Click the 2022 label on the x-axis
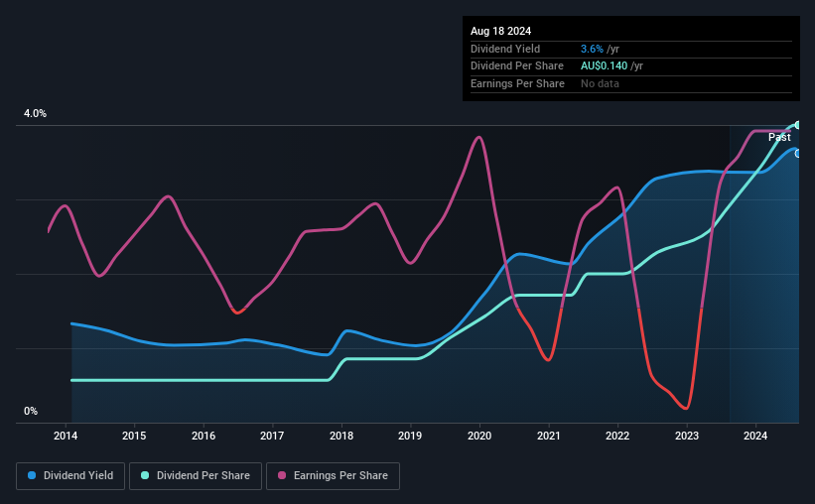815x504 pixels. [x=617, y=436]
